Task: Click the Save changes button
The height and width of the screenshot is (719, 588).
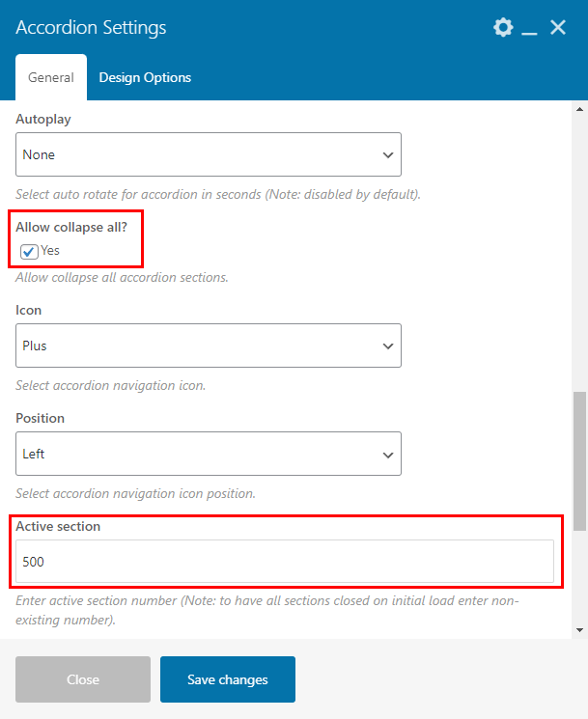Action: coord(228,679)
